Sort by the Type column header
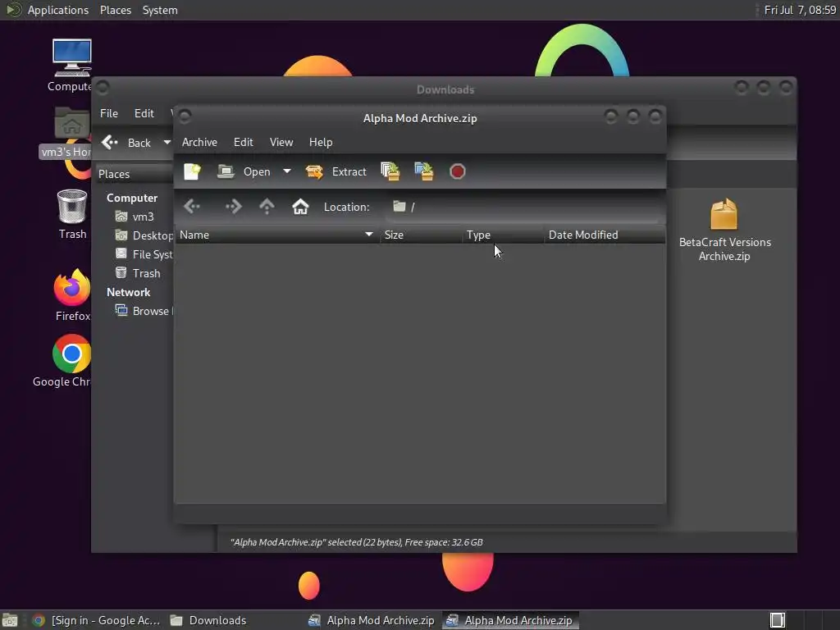 coord(503,235)
